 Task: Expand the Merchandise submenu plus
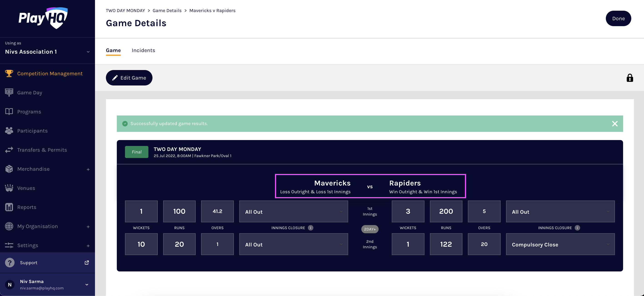(x=88, y=169)
